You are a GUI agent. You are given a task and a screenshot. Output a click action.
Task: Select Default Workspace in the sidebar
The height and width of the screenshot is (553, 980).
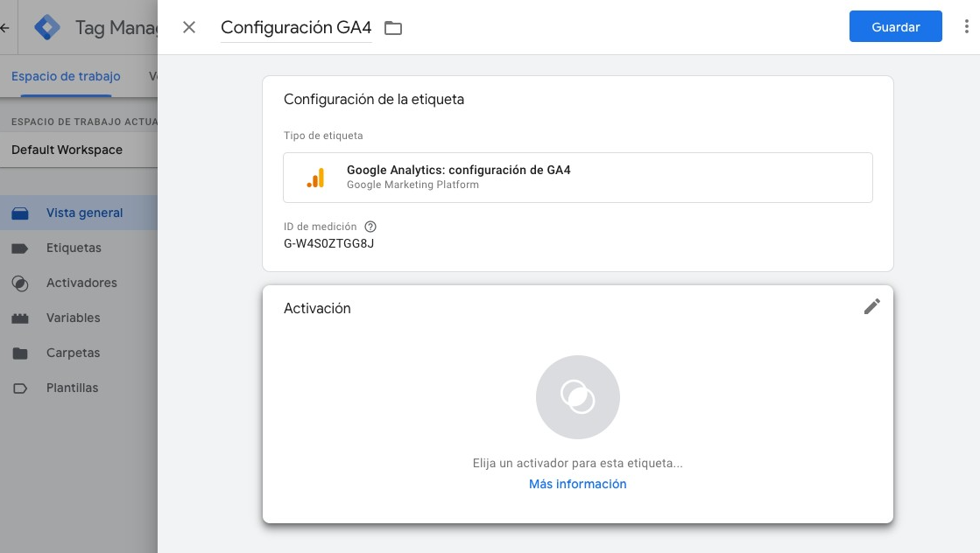tap(66, 150)
